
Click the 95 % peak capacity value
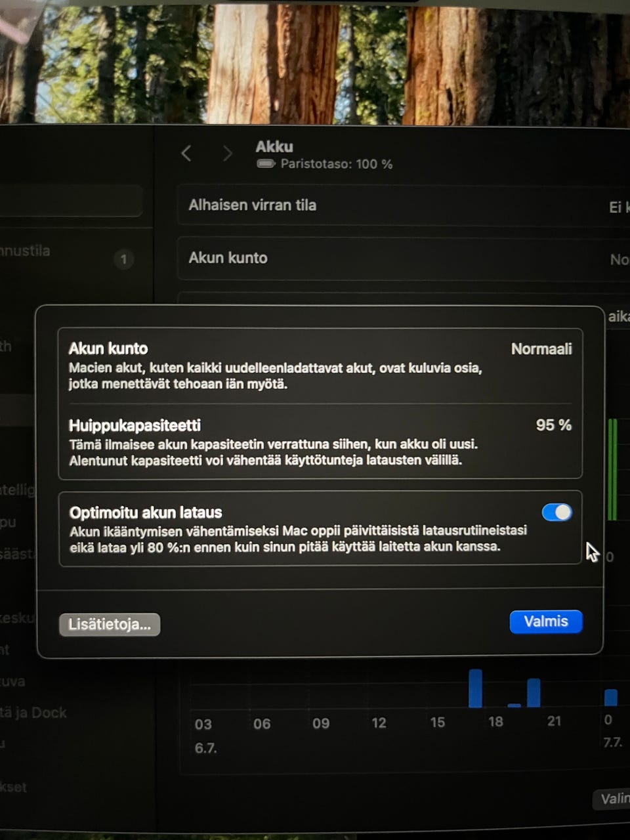[554, 425]
